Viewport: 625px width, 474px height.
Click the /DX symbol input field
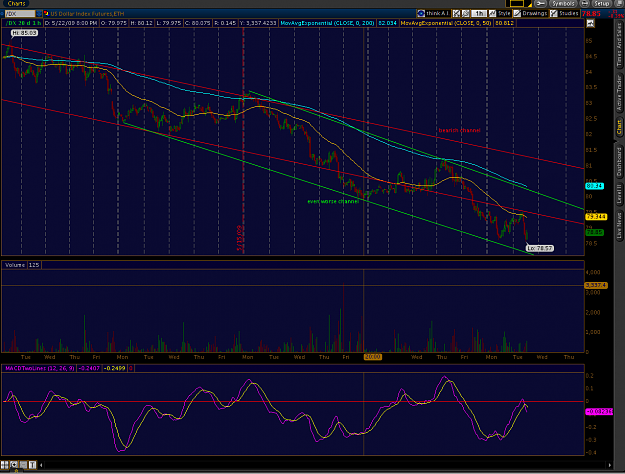[x=20, y=14]
